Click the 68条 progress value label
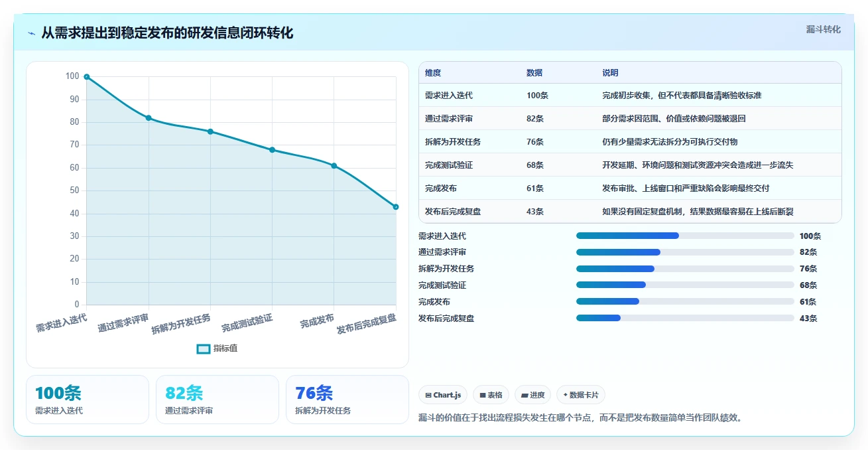 tap(808, 285)
